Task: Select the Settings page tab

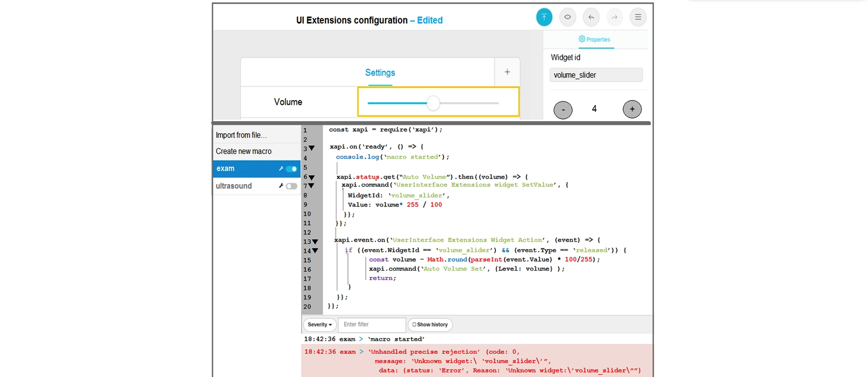Action: (x=380, y=73)
